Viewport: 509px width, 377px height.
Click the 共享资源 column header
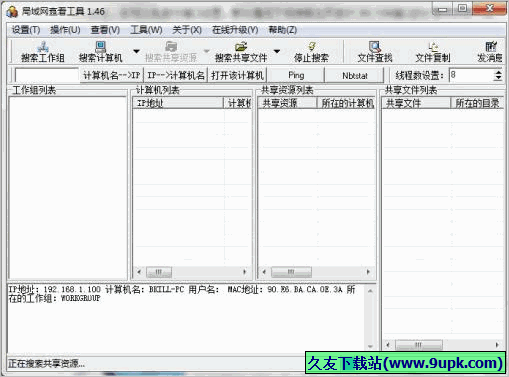click(287, 103)
